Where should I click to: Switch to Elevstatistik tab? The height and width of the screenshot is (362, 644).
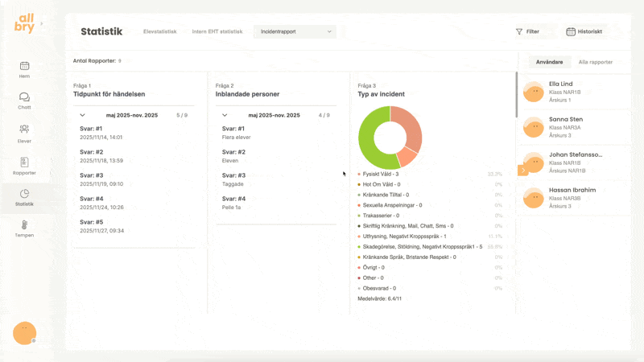point(159,31)
